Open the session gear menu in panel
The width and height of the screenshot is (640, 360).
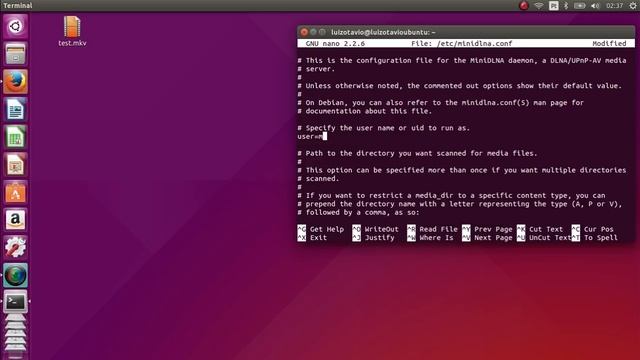(x=633, y=6)
